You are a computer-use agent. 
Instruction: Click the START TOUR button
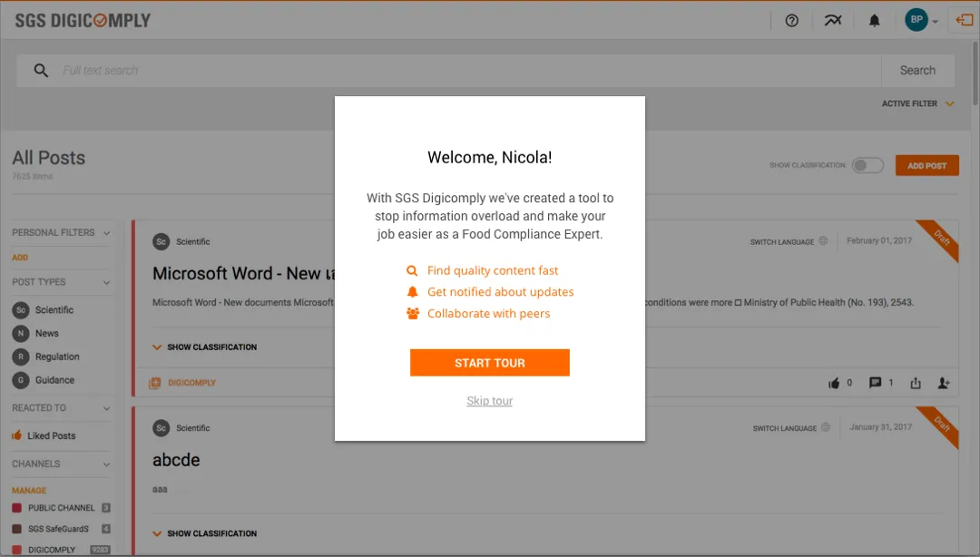tap(489, 363)
